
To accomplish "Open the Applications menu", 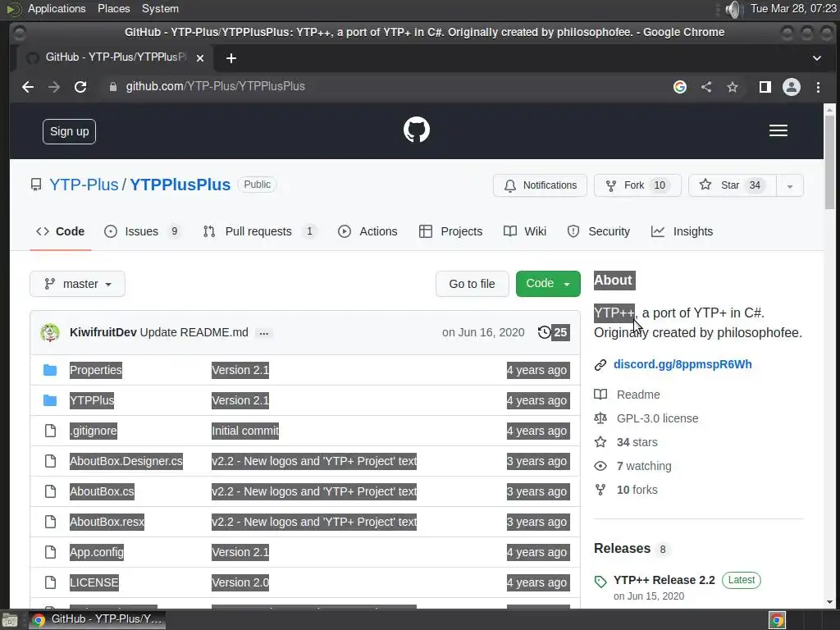I will (x=57, y=9).
